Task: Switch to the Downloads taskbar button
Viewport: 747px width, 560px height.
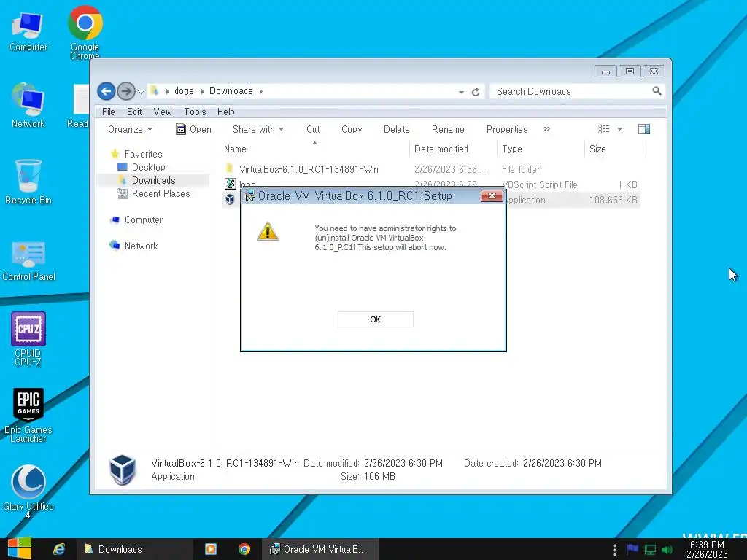Action: tap(135, 549)
